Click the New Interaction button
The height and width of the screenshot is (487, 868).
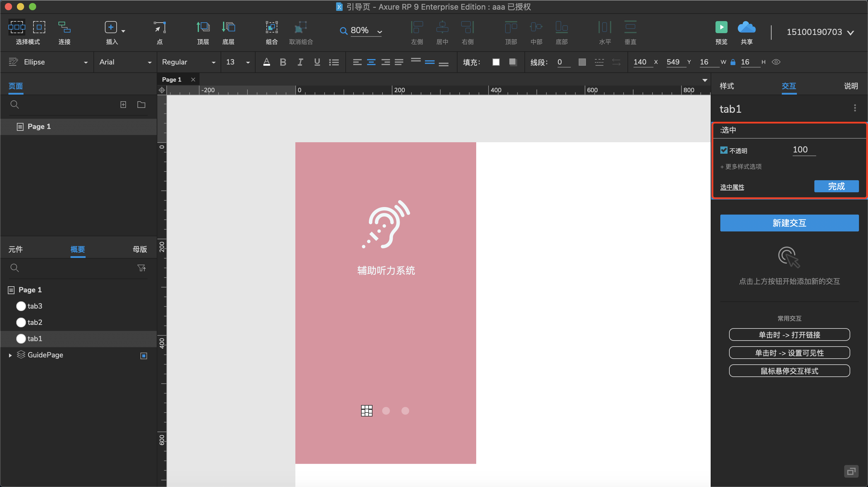point(789,223)
